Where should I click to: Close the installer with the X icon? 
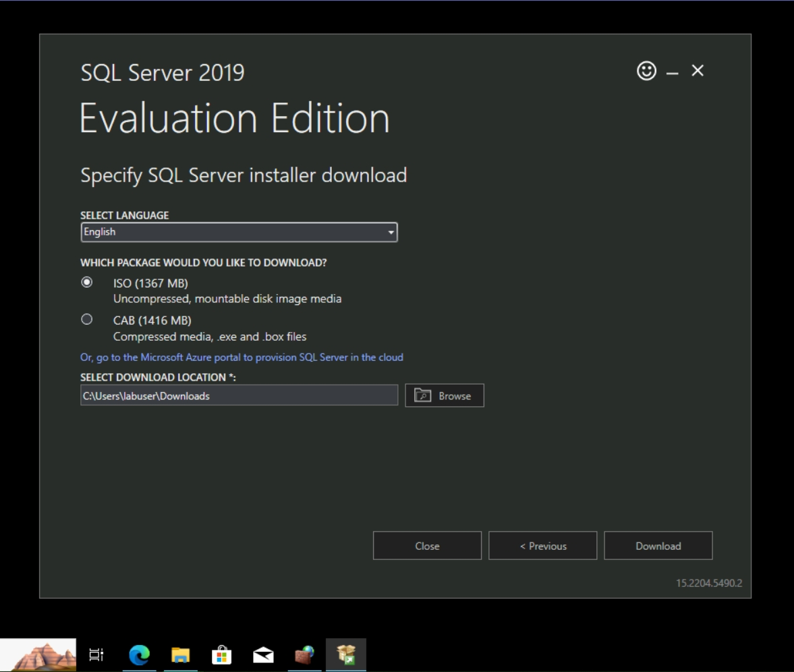[x=698, y=70]
